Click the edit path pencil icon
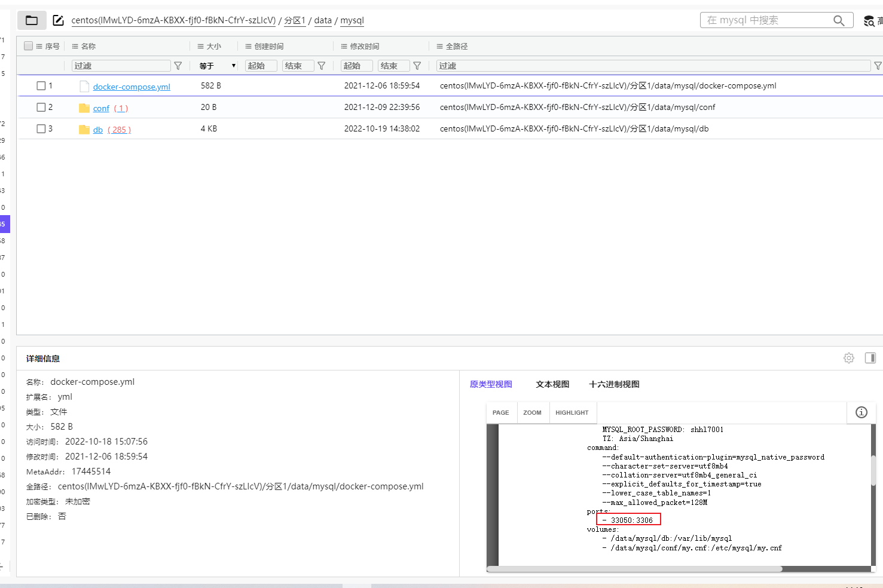Screen dimensions: 883x588 pos(58,20)
